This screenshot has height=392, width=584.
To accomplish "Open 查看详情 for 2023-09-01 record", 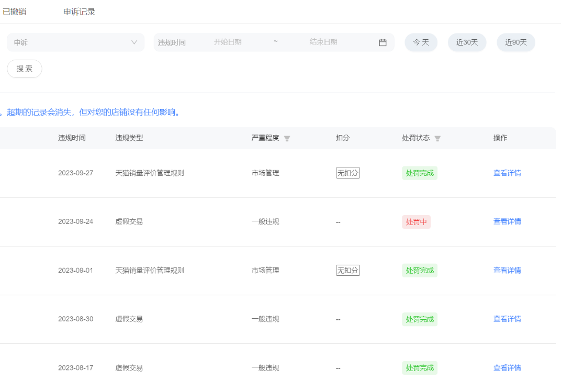I will click(x=507, y=271).
